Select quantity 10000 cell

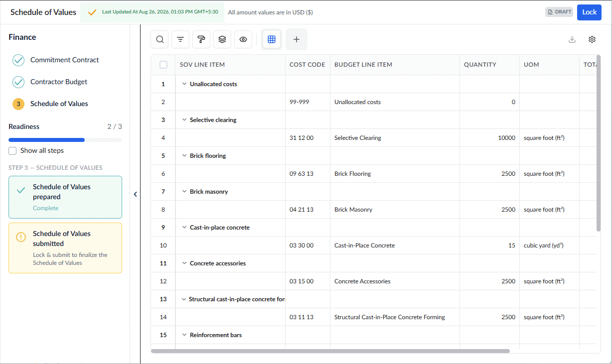point(489,138)
